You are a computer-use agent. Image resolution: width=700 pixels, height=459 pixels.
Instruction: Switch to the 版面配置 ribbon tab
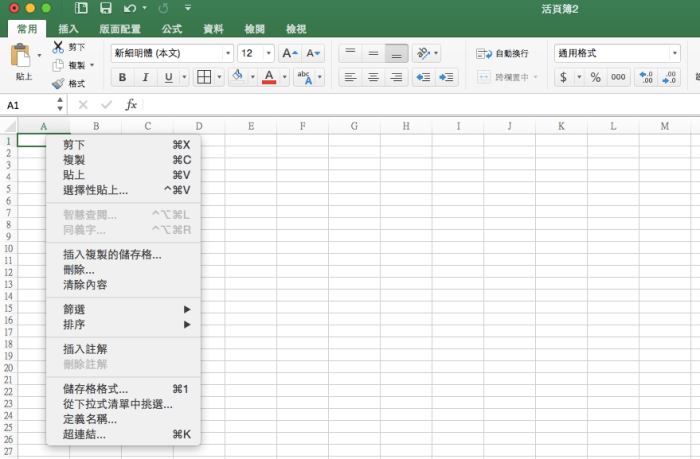click(120, 29)
